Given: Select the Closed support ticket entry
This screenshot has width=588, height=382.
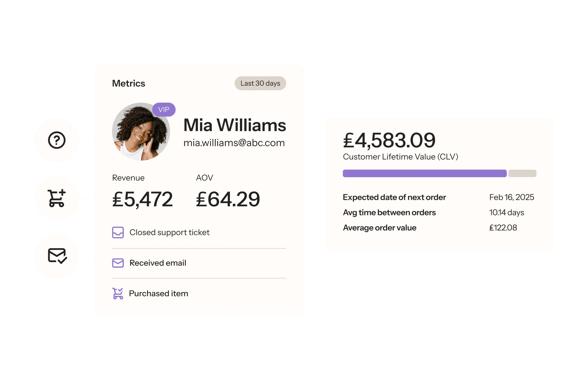Looking at the screenshot, I should tap(169, 232).
